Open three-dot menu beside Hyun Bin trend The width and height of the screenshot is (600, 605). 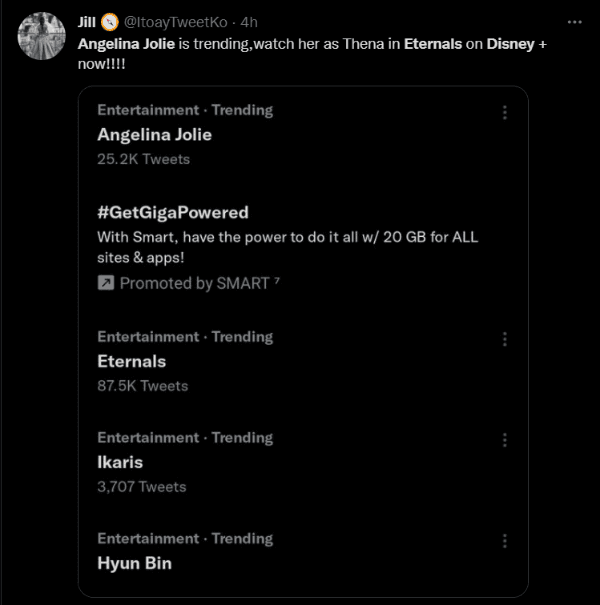pos(505,542)
